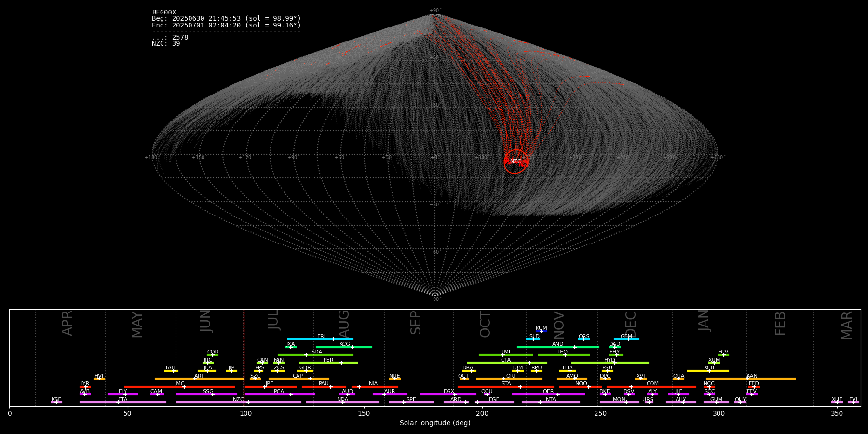Screen dimensions: 868x434
Task: Click the DEC month label
Action: pos(631,324)
